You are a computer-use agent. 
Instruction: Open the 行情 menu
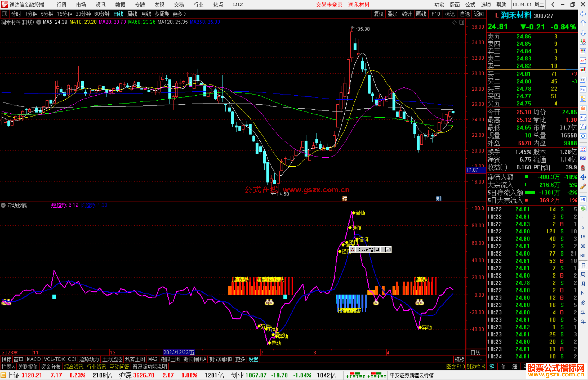pos(62,5)
